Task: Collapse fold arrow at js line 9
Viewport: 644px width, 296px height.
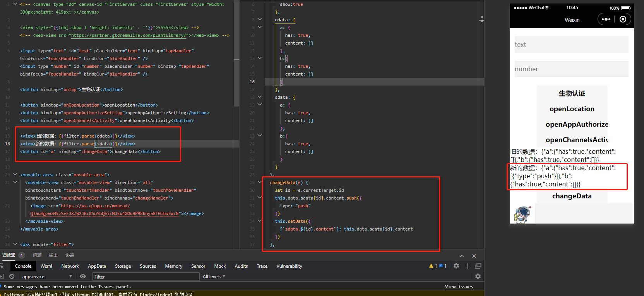Action: (260, 27)
